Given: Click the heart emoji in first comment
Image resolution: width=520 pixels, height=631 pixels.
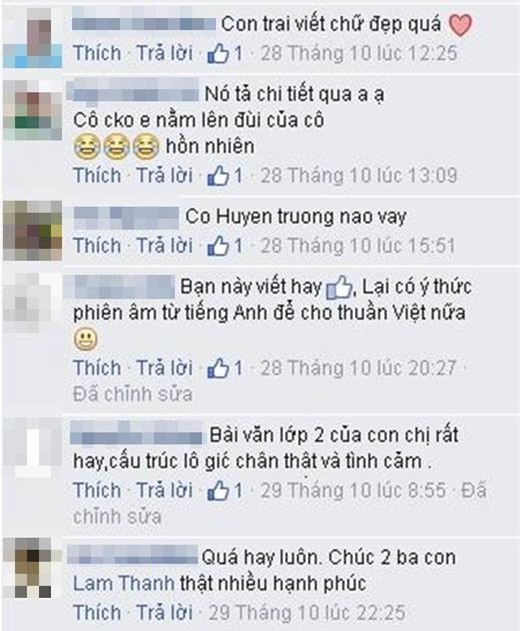Looking at the screenshot, I should pyautogui.click(x=460, y=25).
